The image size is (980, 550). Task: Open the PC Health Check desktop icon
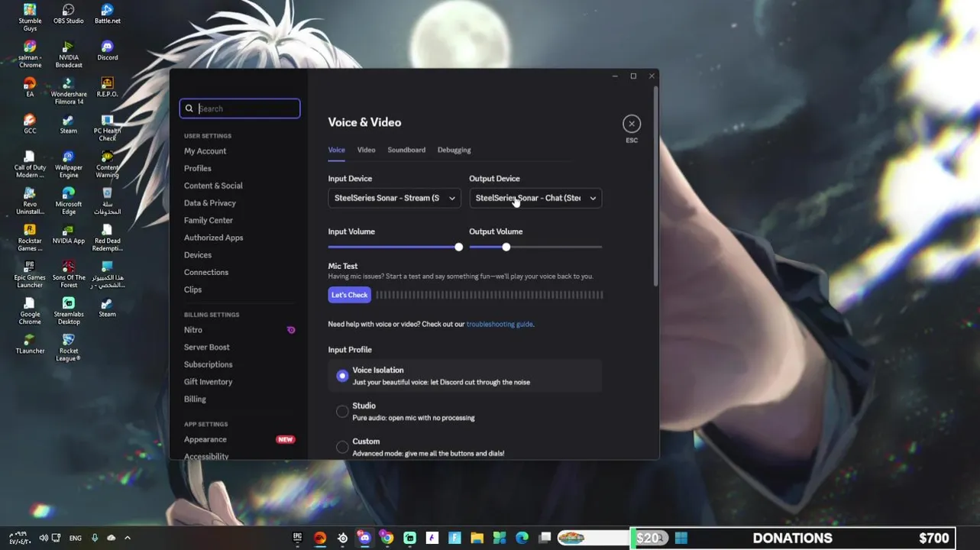tap(107, 127)
